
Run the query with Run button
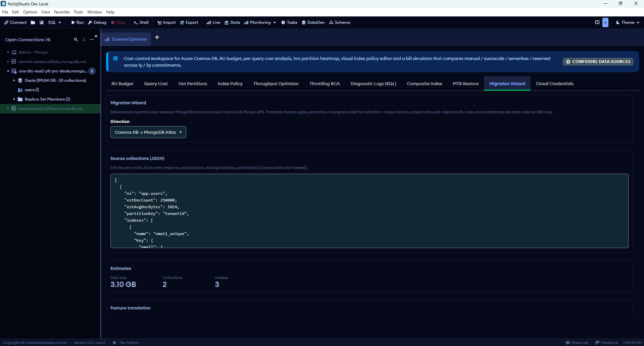point(78,22)
